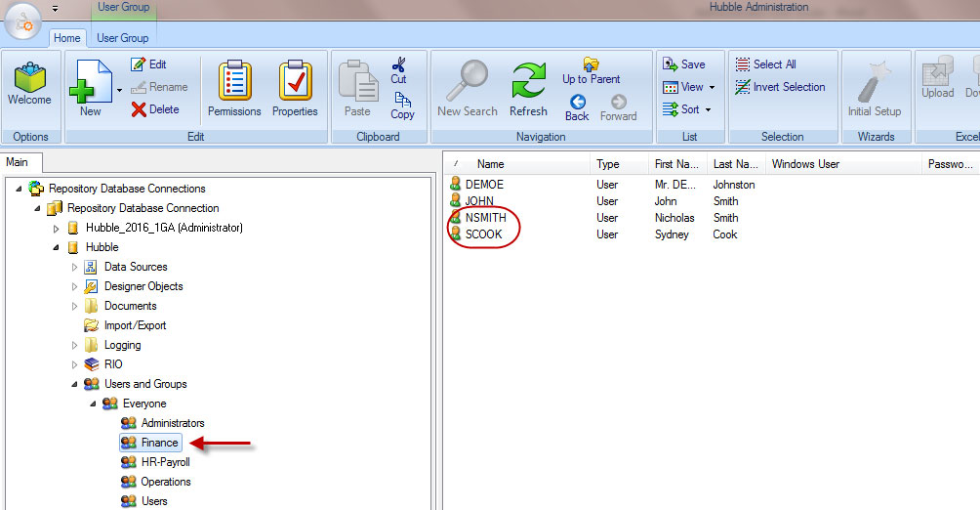The height and width of the screenshot is (510, 980).
Task: Collapse the Users and Groups node
Action: pos(74,384)
